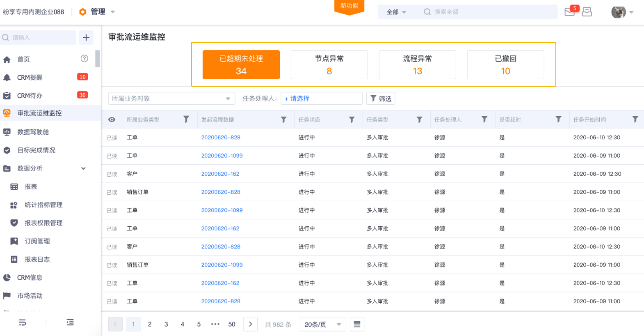Select the 节点异常 8 tab
The height and width of the screenshot is (336, 644).
[x=329, y=64]
